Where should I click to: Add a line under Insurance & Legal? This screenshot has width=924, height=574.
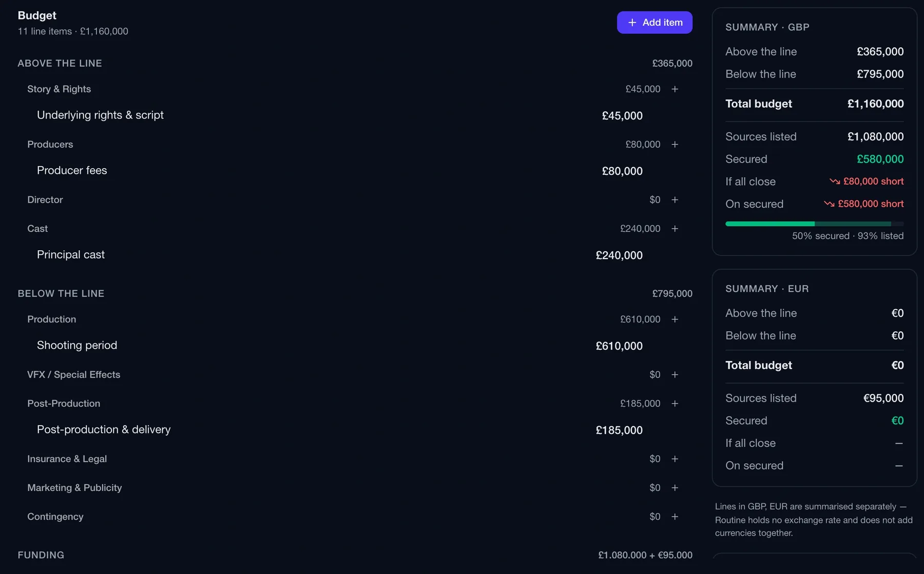point(675,459)
